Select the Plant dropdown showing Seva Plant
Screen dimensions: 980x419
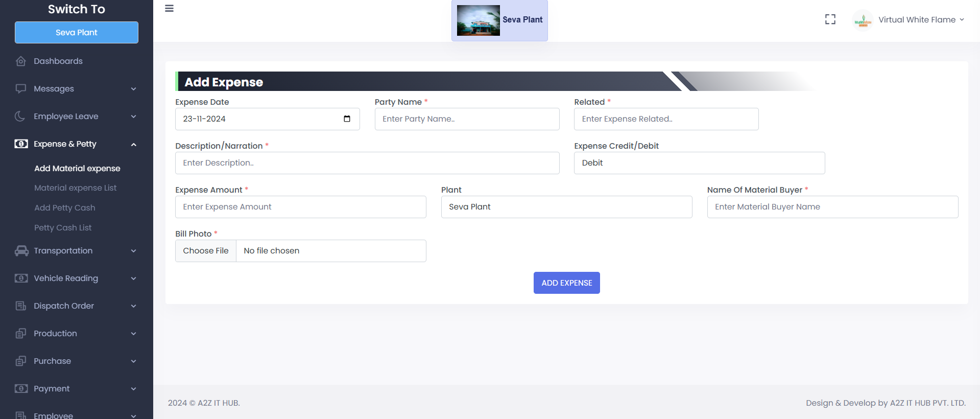click(566, 207)
